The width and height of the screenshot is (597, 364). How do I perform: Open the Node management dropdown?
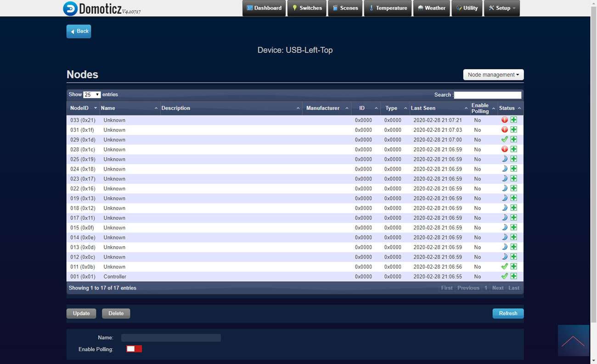[x=493, y=74]
